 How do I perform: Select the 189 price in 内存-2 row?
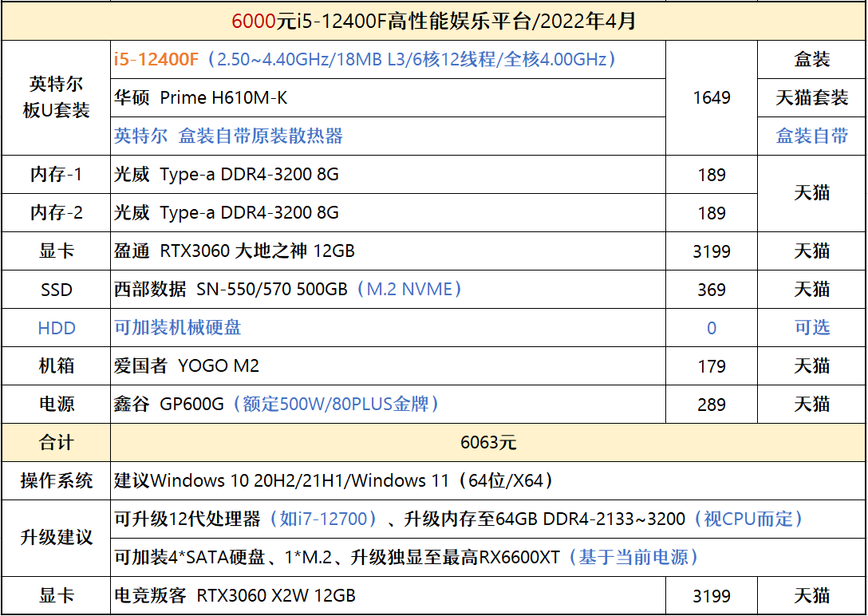click(712, 213)
